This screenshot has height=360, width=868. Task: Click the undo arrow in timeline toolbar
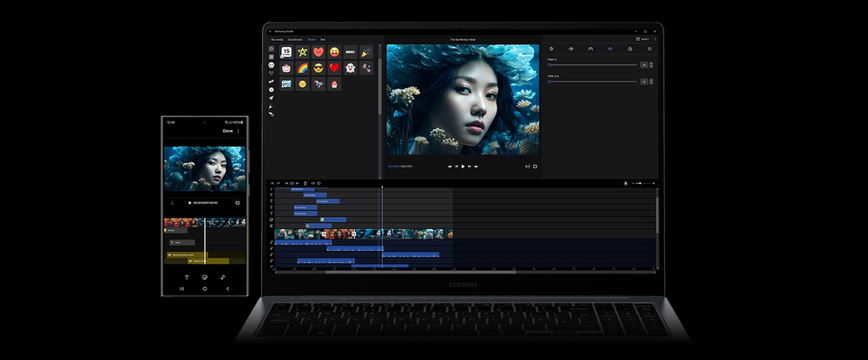[x=272, y=183]
